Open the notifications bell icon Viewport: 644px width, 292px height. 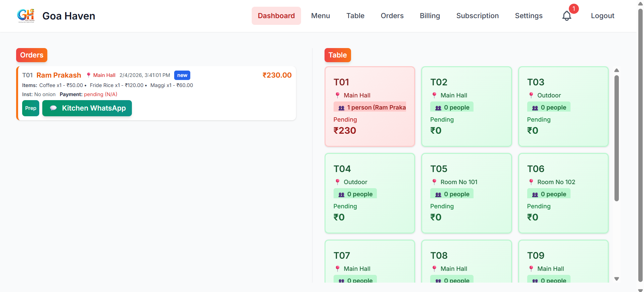tap(566, 16)
